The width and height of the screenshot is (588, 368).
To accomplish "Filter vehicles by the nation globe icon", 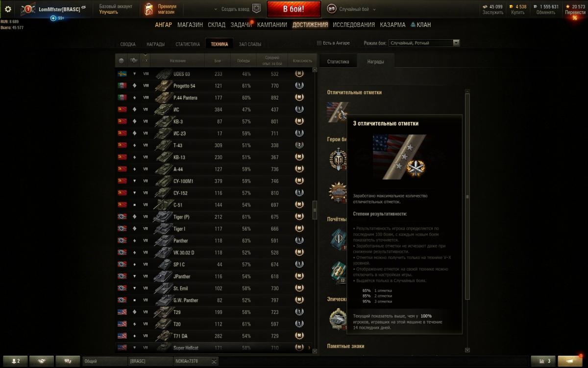I will click(x=122, y=61).
